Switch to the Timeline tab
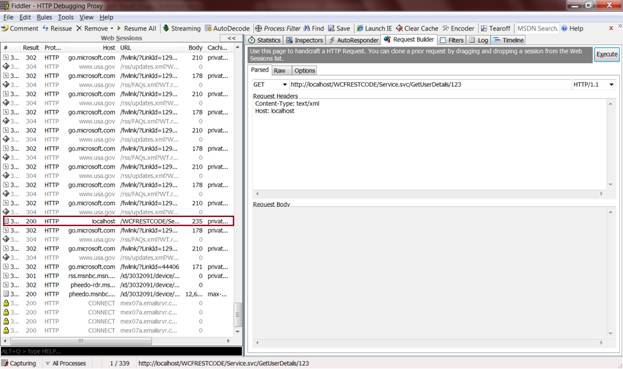This screenshot has width=623, height=369. [509, 40]
